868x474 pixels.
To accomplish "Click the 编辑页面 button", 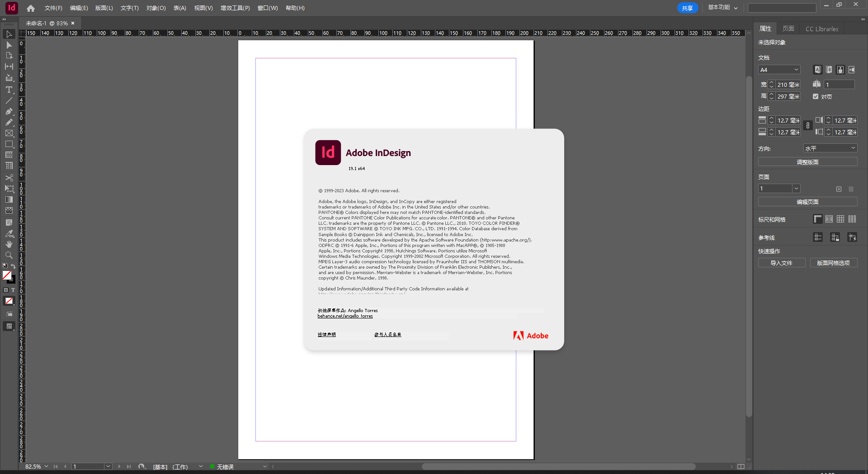I will (x=807, y=202).
